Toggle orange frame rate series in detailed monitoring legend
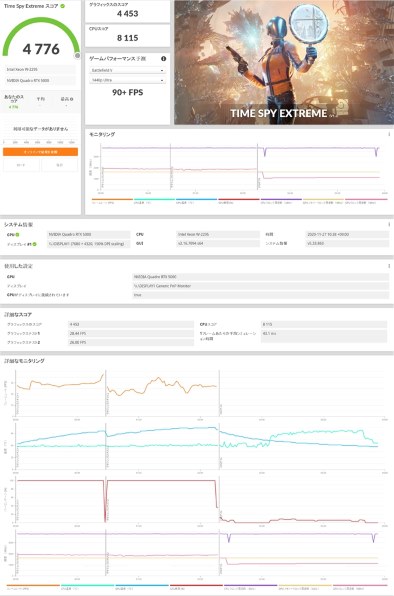 coord(33,587)
